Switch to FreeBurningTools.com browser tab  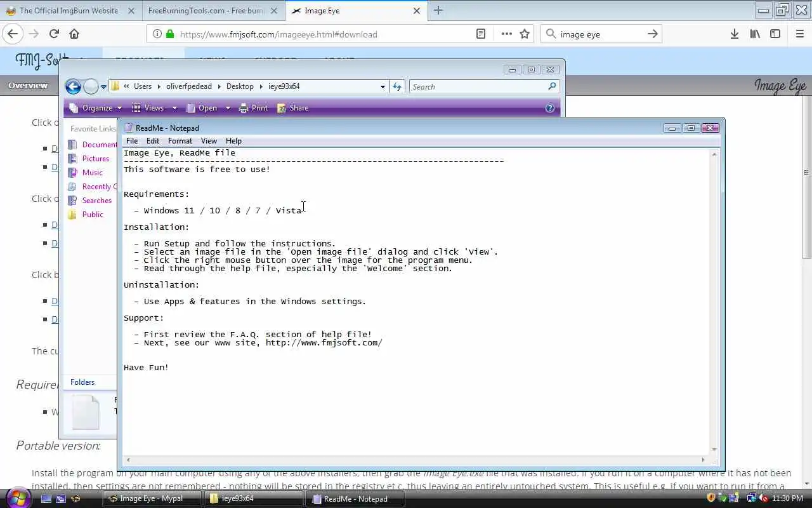coord(213,10)
